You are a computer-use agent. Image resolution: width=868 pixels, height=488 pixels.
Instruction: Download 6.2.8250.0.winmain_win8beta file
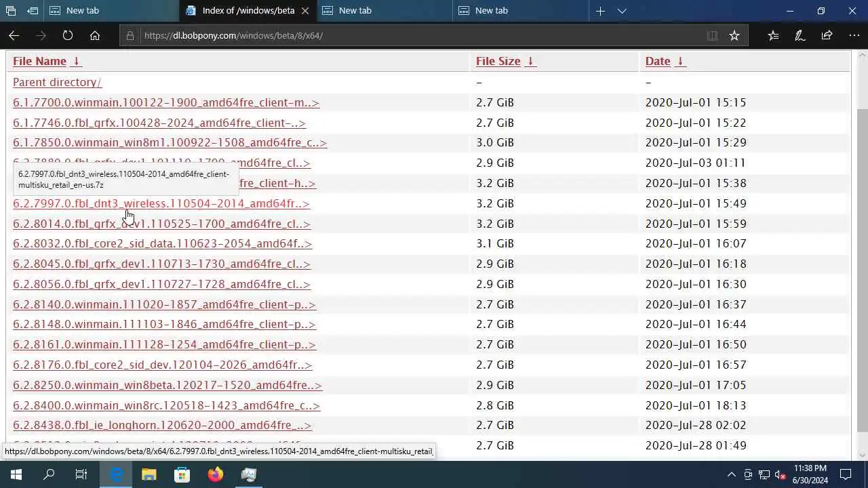click(167, 385)
